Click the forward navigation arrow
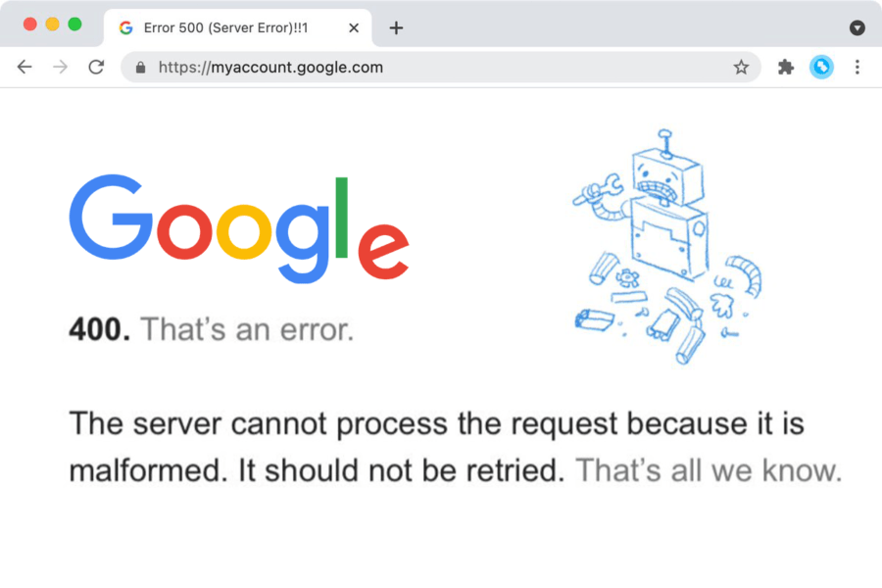This screenshot has width=882, height=588. [x=60, y=67]
